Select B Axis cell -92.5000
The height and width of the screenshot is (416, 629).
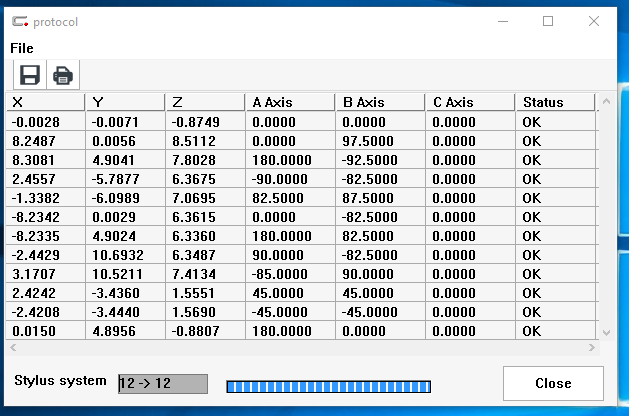[380, 160]
